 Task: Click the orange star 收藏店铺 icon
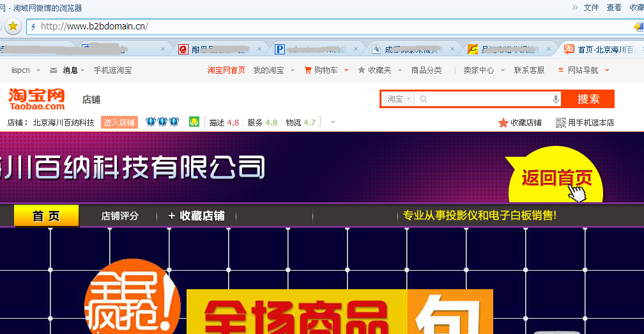[x=503, y=123]
